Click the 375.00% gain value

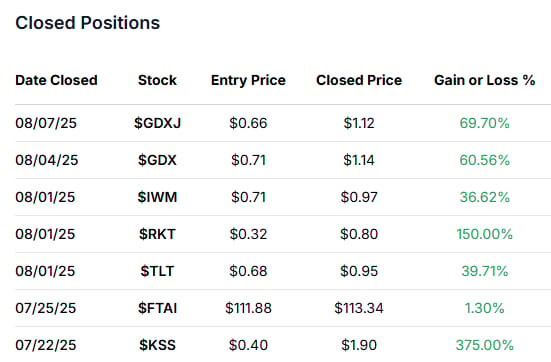(x=485, y=345)
